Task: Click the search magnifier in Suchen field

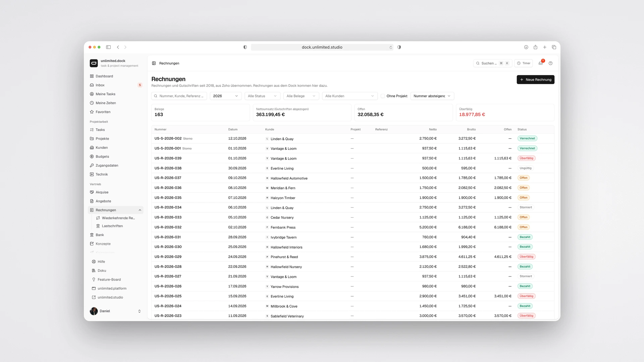Action: coord(478,63)
